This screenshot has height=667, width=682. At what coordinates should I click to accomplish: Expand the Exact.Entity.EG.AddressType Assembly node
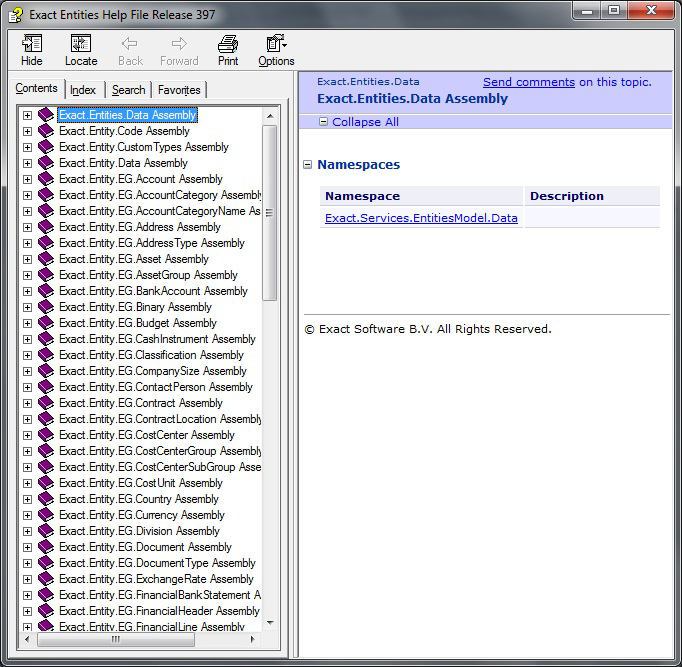click(x=27, y=243)
